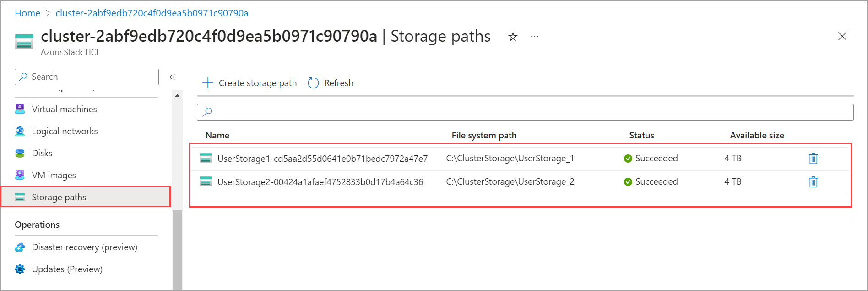This screenshot has height=291, width=868.
Task: Go to Logical networks
Action: [65, 131]
